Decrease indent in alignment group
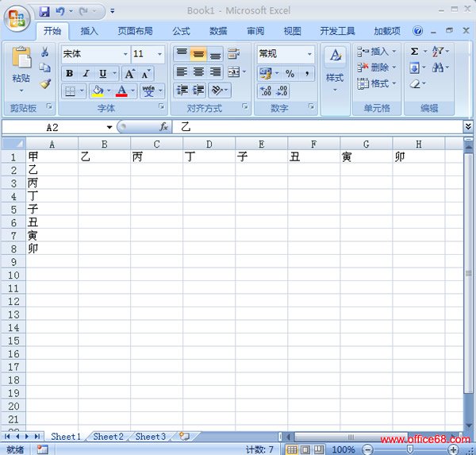 [182, 91]
